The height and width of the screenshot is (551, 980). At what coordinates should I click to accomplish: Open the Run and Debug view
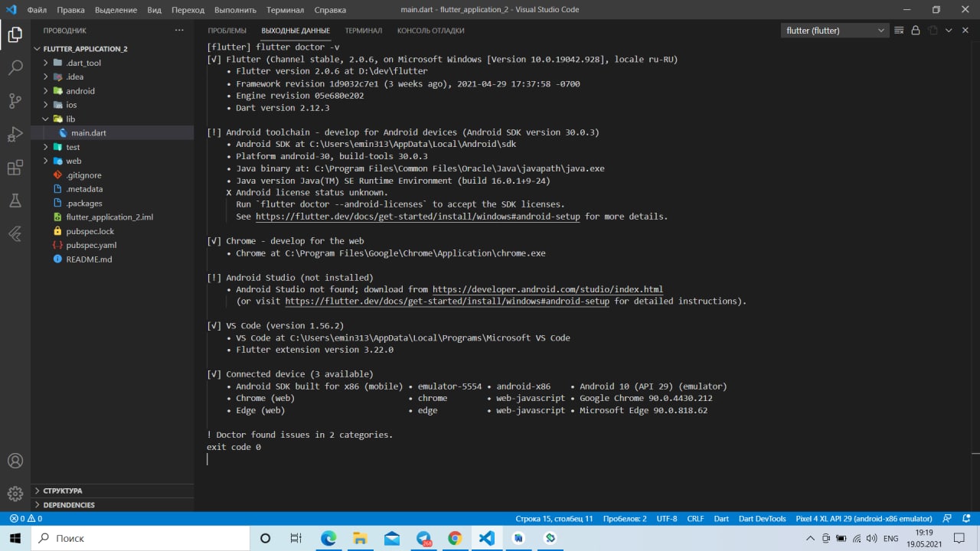pos(15,135)
